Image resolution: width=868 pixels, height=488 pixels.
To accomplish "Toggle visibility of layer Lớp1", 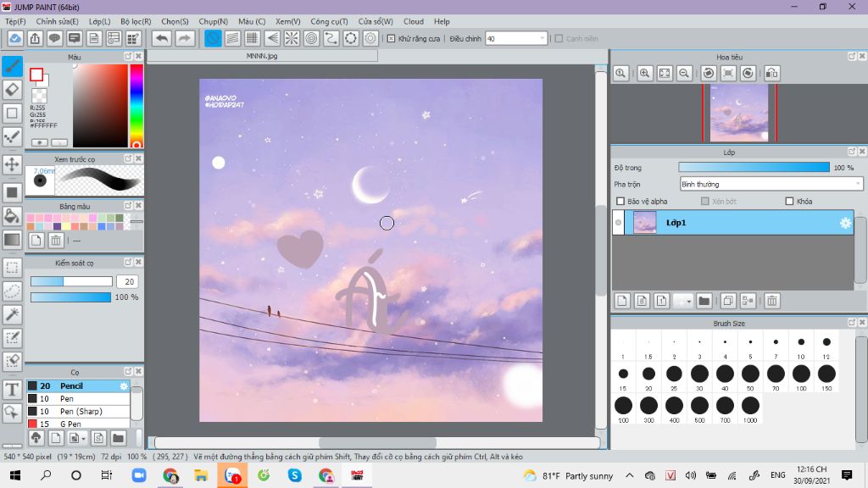I will pyautogui.click(x=618, y=223).
